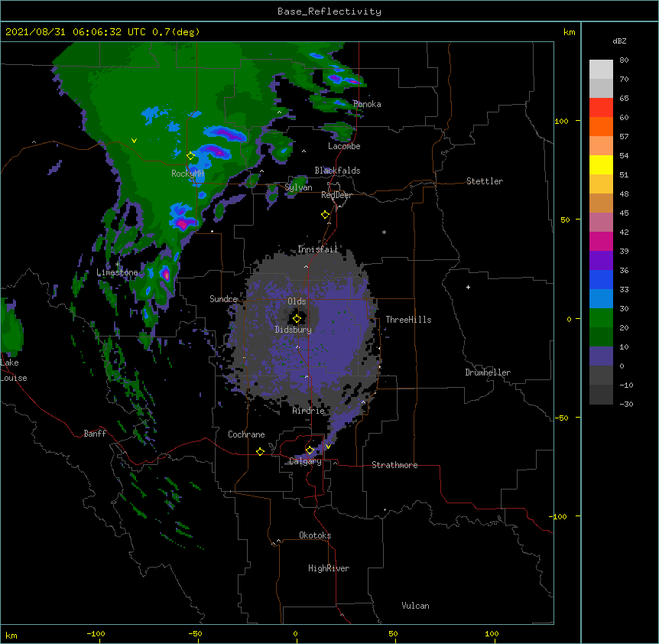The image size is (659, 644).
Task: Click the Base_Reflectivity title
Action: [x=329, y=11]
